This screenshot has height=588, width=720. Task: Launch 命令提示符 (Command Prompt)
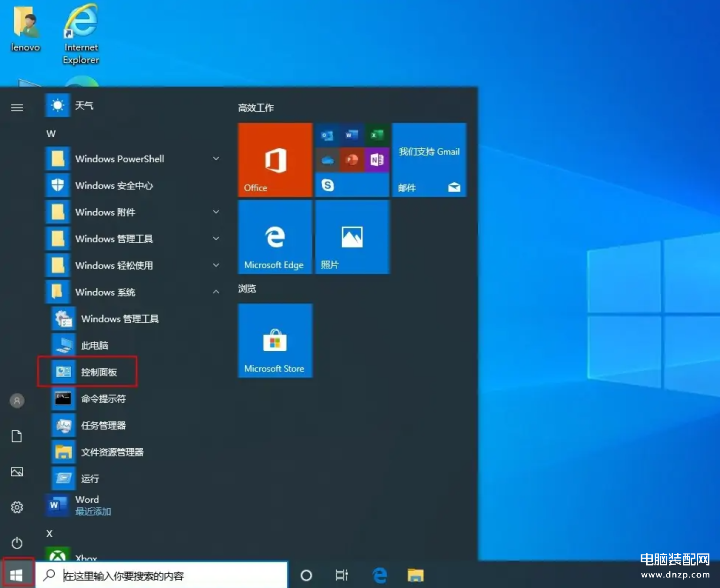point(137,398)
